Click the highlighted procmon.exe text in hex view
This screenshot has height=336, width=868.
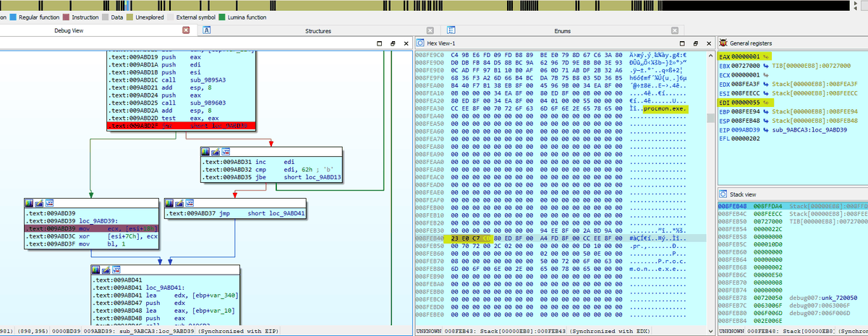pyautogui.click(x=665, y=108)
